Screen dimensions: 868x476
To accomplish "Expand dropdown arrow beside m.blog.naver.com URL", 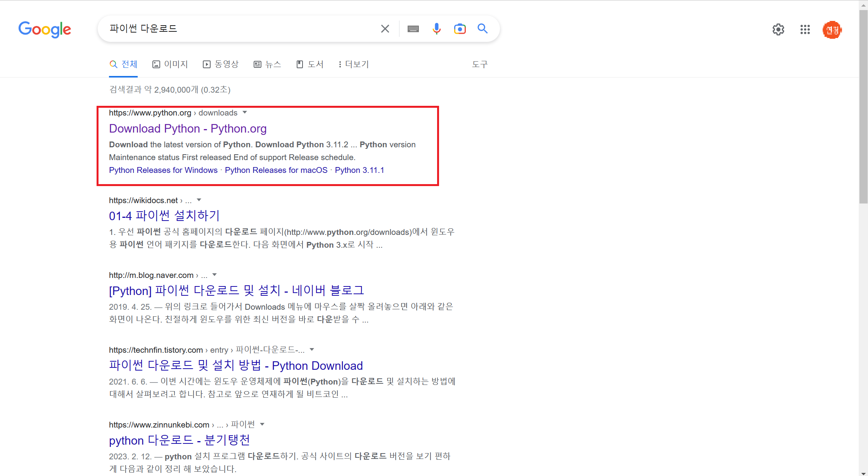I will 214,275.
